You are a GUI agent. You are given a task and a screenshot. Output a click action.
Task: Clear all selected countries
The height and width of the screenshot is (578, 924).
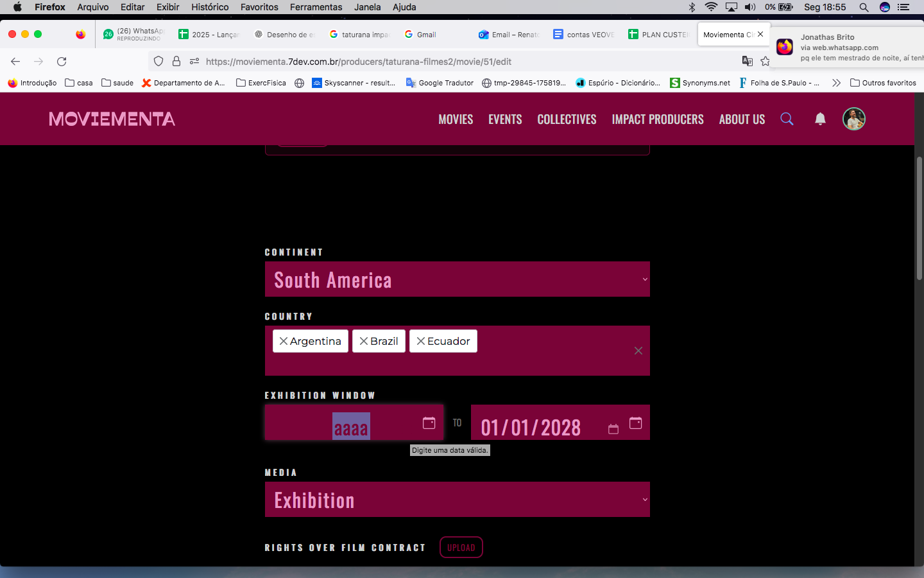pos(638,351)
